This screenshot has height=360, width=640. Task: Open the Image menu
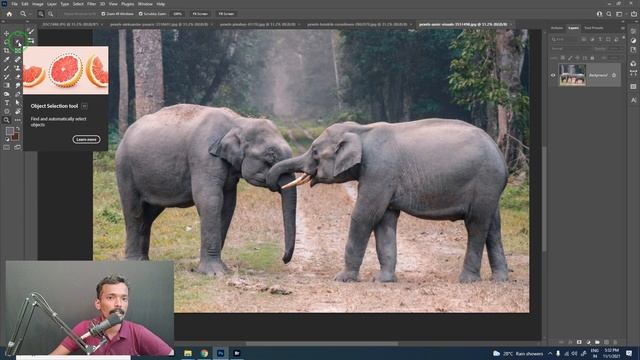[38, 4]
